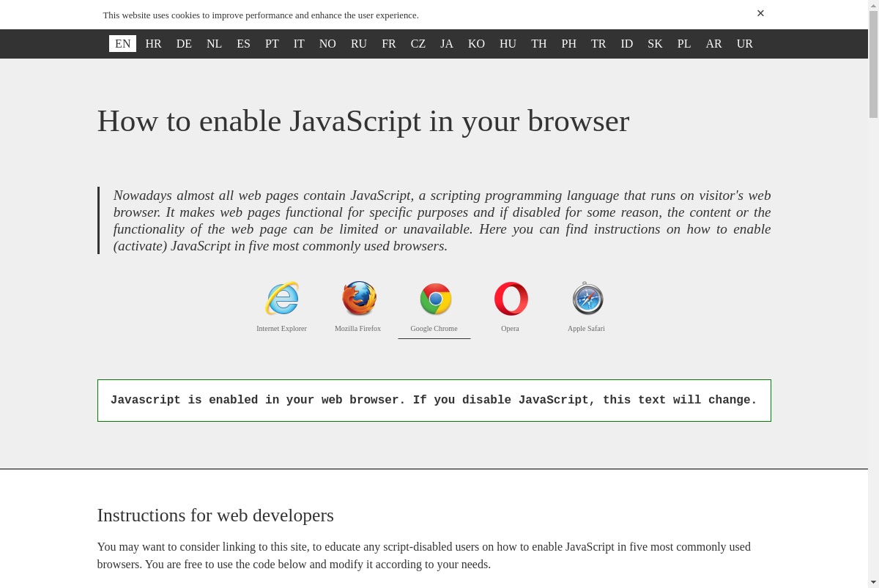Click the 'How to enable JavaScript' heading
This screenshot has height=588, width=879.
coord(363,121)
